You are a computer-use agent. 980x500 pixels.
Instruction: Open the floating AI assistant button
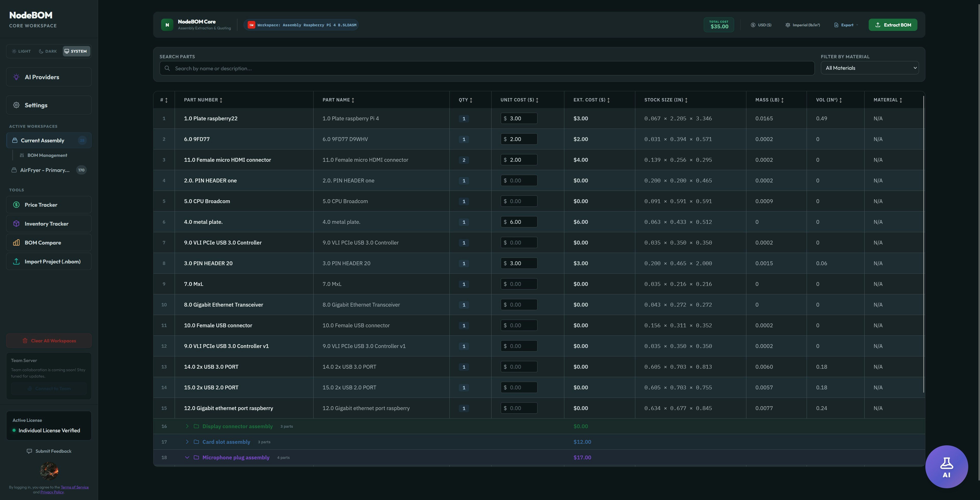947,467
